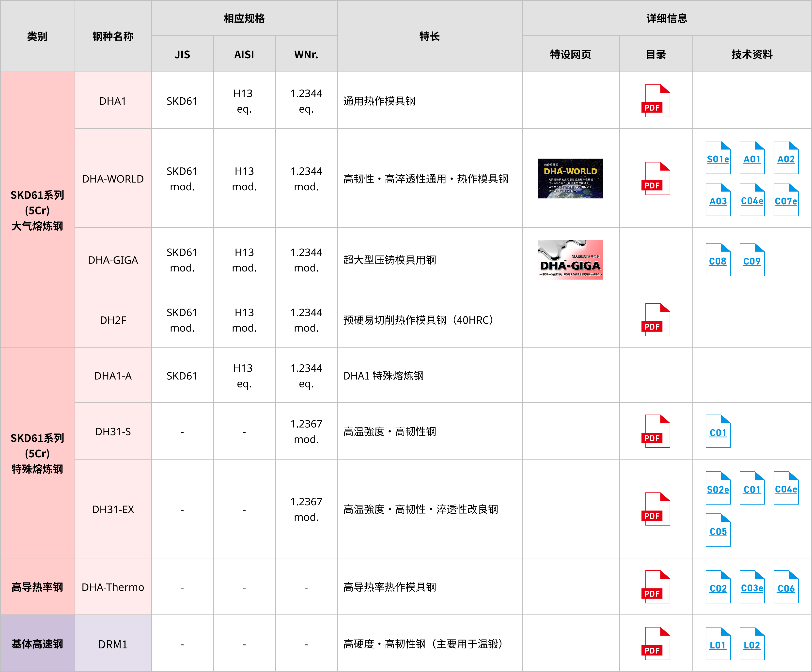This screenshot has height=672, width=812.
Task: Open technical document C07e
Action: 786,200
